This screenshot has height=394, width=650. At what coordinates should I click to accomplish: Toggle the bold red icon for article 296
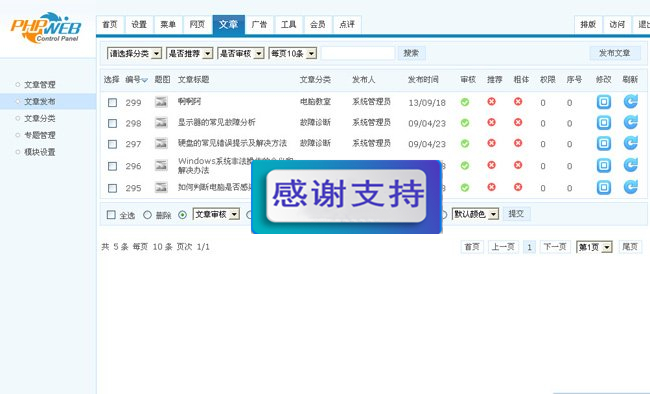coord(518,165)
